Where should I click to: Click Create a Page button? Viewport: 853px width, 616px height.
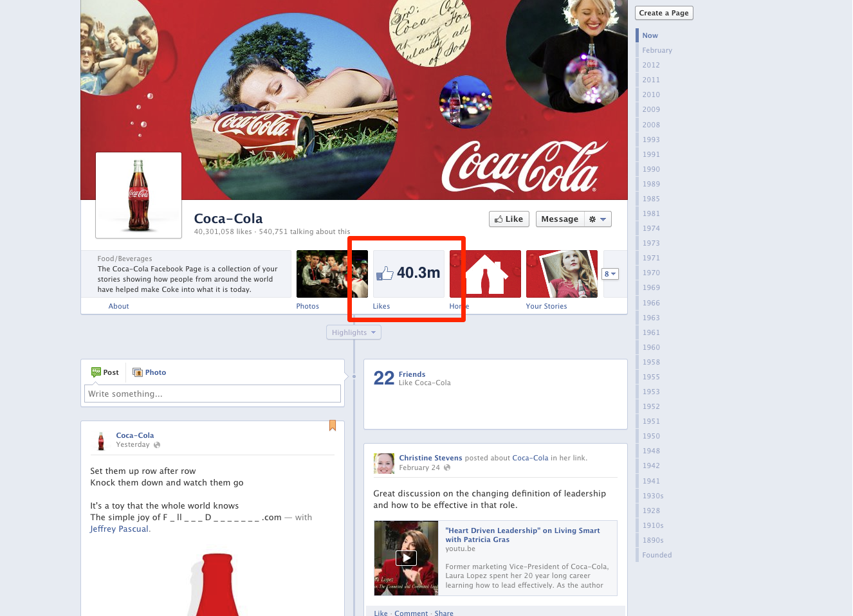[664, 13]
